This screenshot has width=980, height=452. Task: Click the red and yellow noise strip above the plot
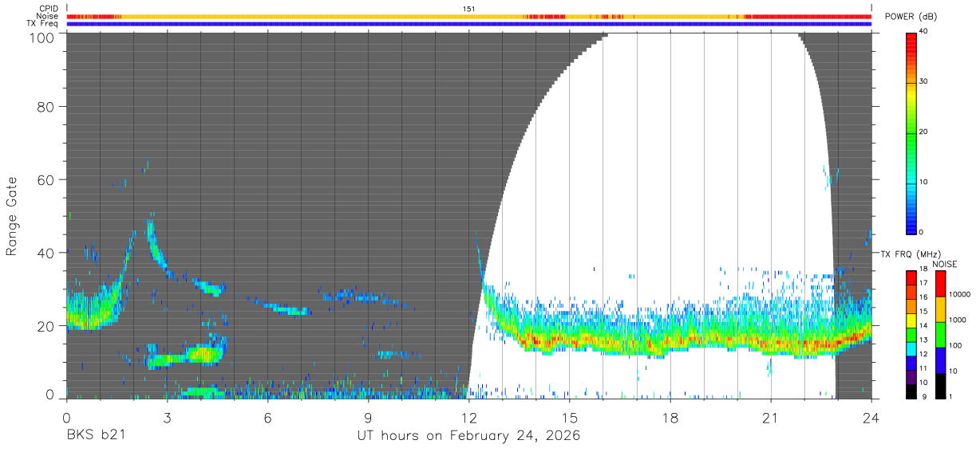[469, 16]
